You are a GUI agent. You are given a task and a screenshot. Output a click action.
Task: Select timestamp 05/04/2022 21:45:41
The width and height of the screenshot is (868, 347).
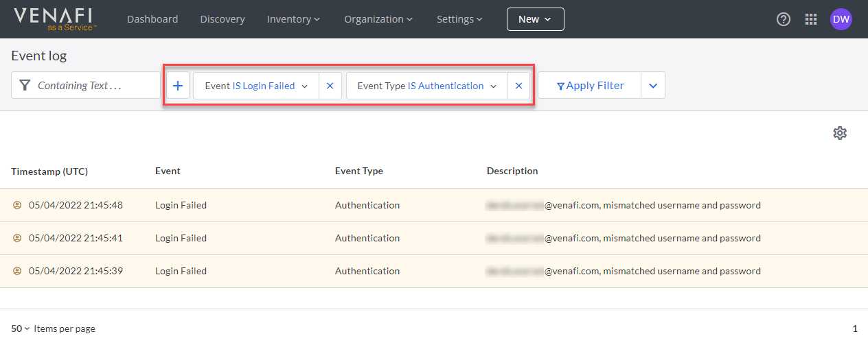[x=76, y=238]
